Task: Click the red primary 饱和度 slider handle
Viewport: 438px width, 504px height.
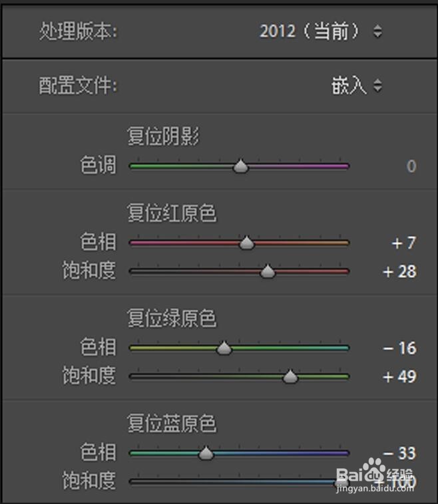Action: (x=268, y=272)
